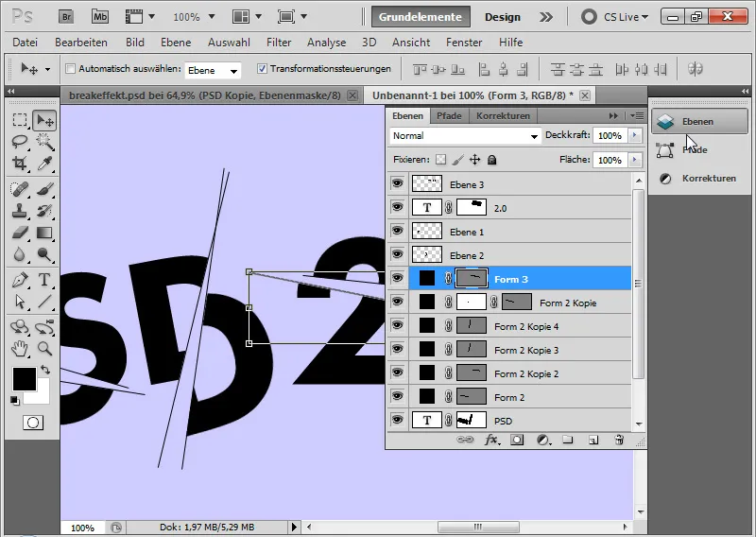
Task: Choose the Eraser tool
Action: [20, 233]
